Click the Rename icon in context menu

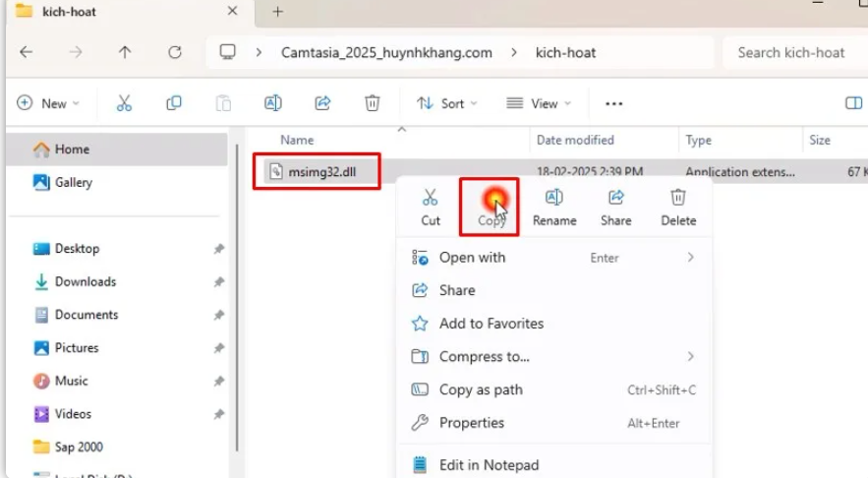(553, 199)
